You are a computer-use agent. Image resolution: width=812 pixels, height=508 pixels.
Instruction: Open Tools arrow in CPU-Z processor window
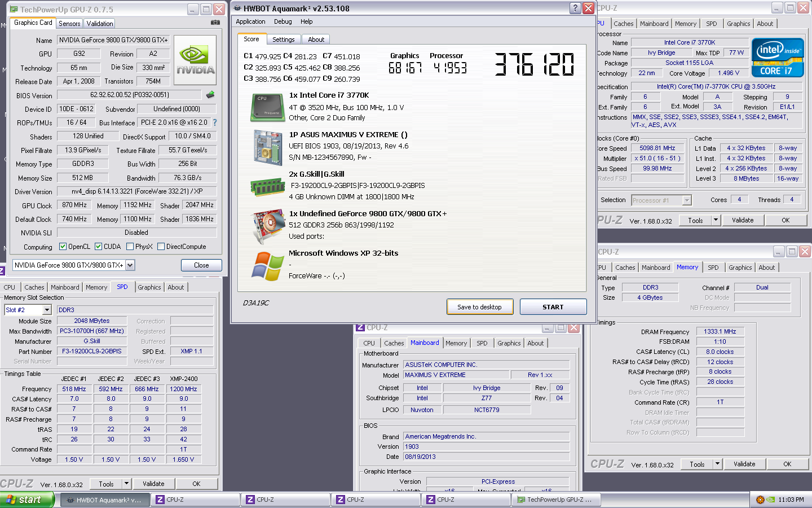716,220
